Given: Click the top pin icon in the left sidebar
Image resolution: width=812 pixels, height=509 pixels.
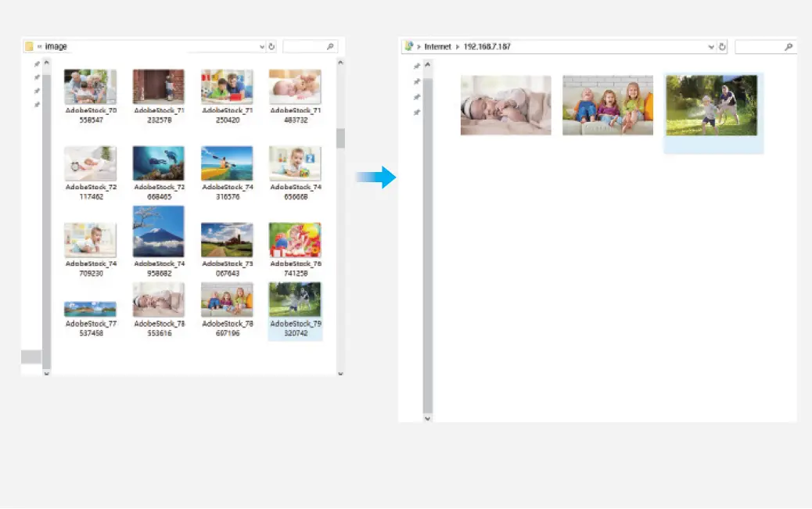Looking at the screenshot, I should [x=36, y=63].
